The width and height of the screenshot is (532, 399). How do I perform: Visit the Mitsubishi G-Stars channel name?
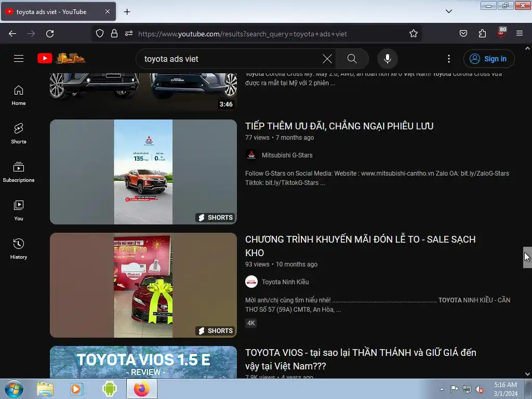pyautogui.click(x=287, y=155)
